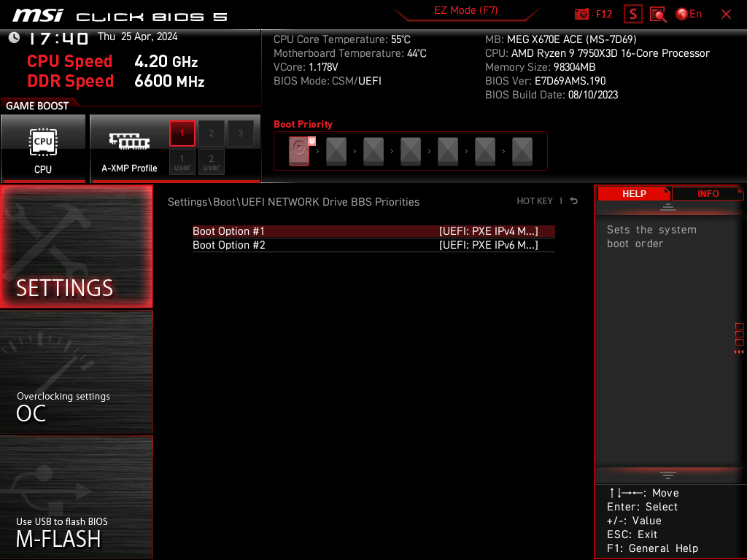747x560 pixels.
Task: Select the hard disk boot priority device
Action: (x=299, y=152)
